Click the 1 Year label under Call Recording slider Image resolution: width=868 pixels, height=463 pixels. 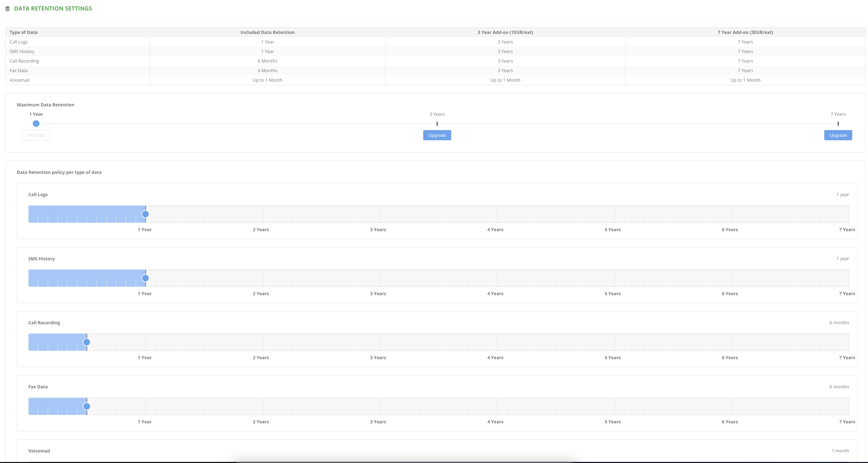coord(145,358)
